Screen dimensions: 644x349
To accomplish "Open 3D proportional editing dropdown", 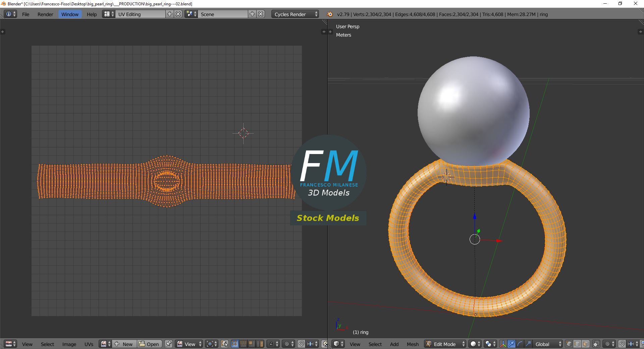I will [x=609, y=344].
